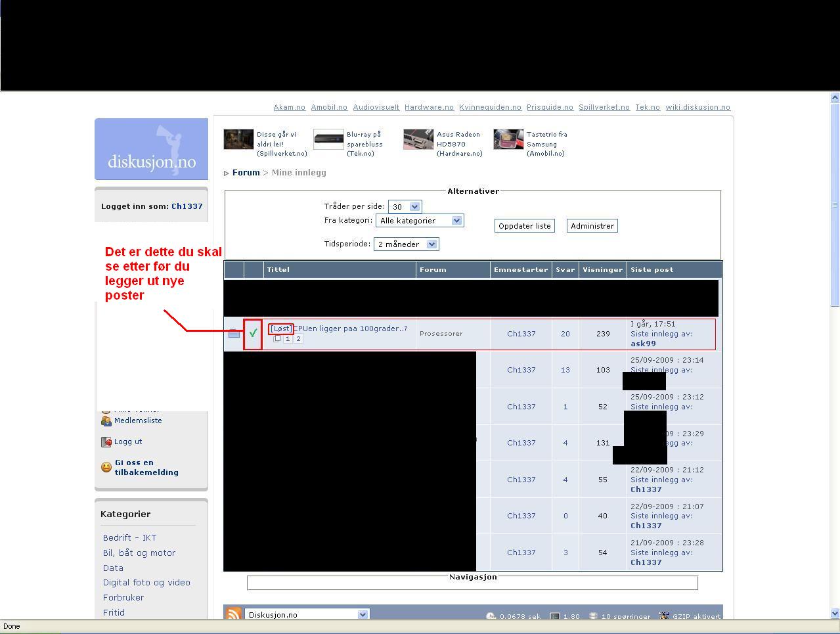840x634 pixels.
Task: Open the Medlemsliste link
Action: [x=138, y=420]
